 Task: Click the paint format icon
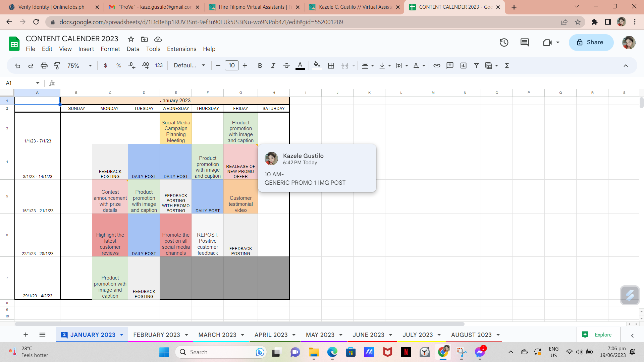coord(57,66)
